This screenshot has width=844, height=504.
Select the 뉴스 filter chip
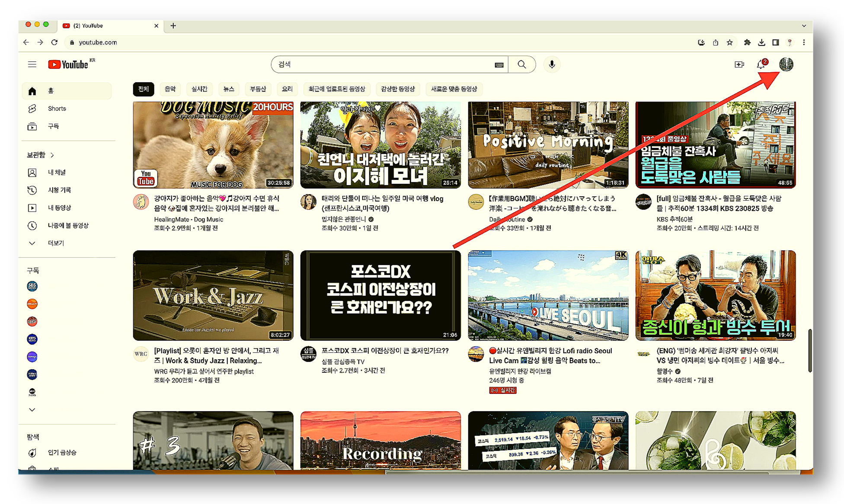click(x=229, y=89)
